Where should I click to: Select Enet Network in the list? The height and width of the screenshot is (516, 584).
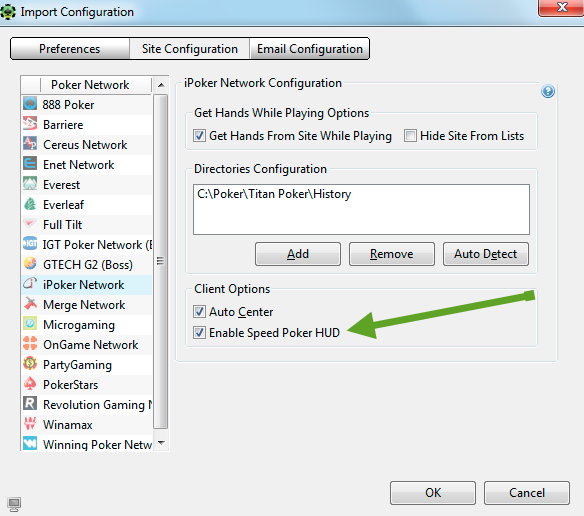coord(87,165)
